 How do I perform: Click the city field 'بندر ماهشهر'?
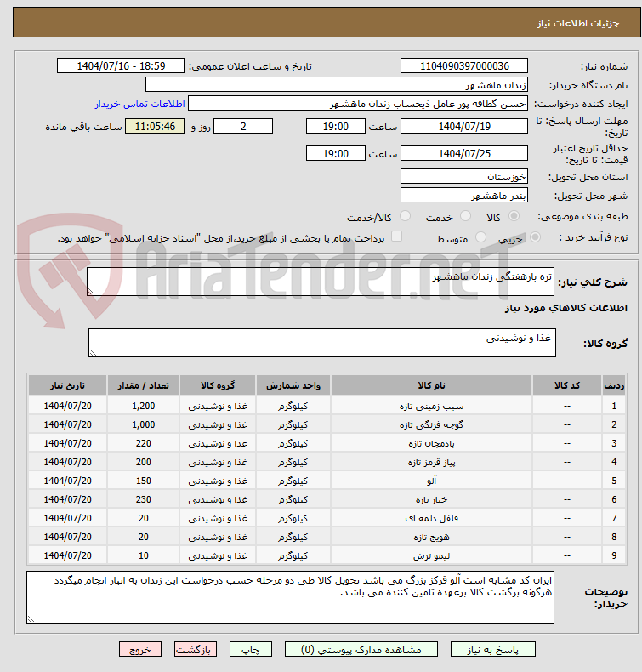[x=463, y=196]
